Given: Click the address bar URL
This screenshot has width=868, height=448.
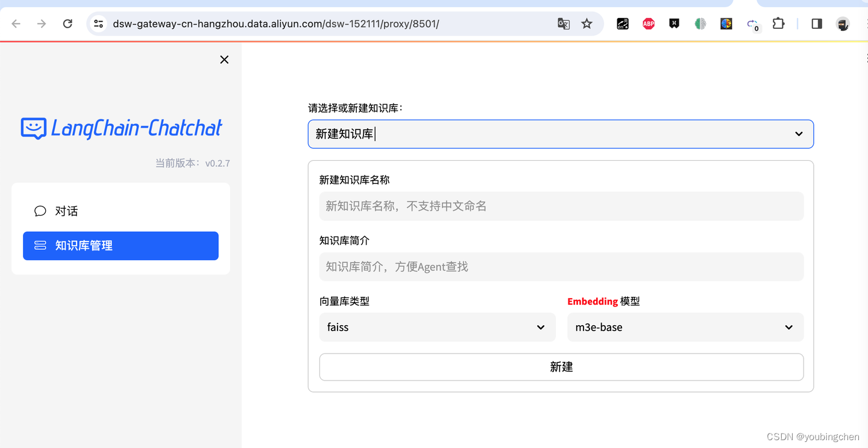Looking at the screenshot, I should point(276,24).
